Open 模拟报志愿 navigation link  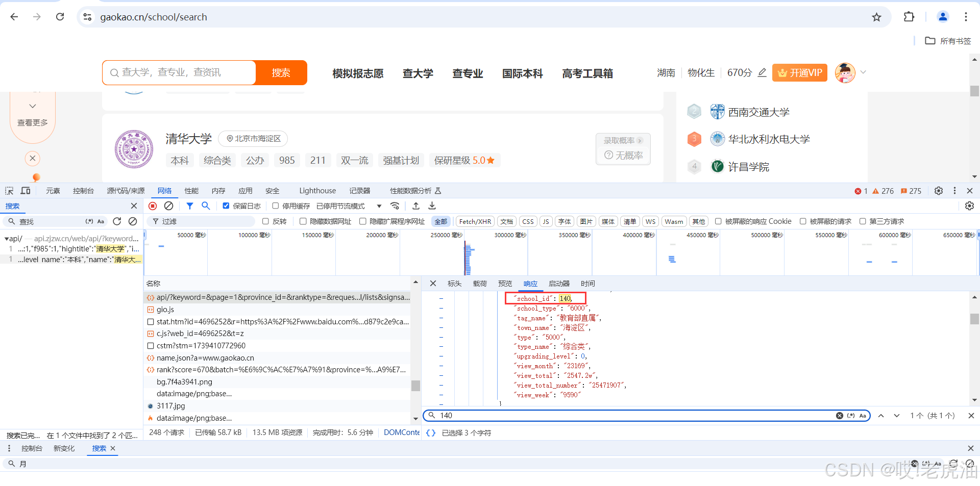358,73
